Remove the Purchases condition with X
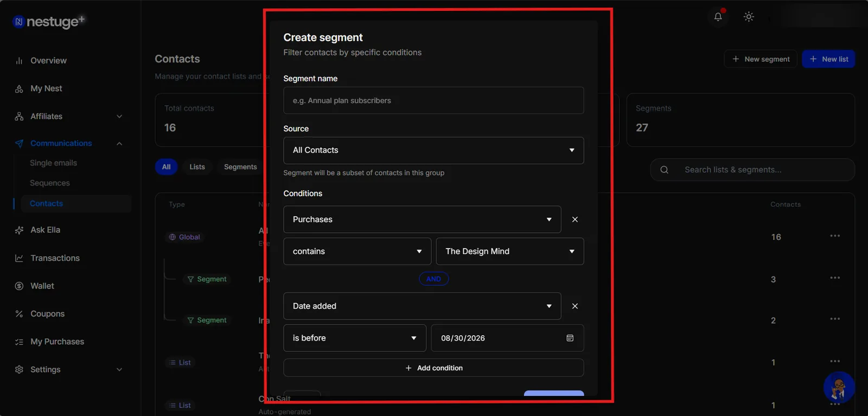Image resolution: width=868 pixels, height=416 pixels. pos(575,219)
